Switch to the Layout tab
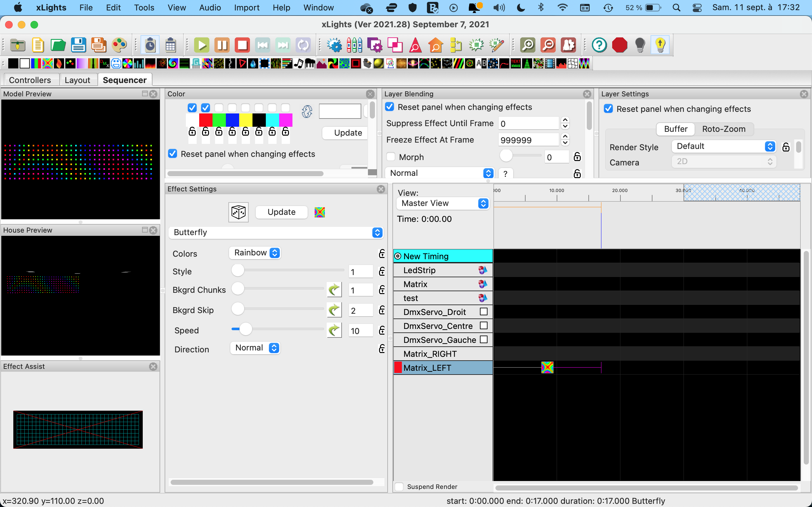812x507 pixels. click(77, 80)
